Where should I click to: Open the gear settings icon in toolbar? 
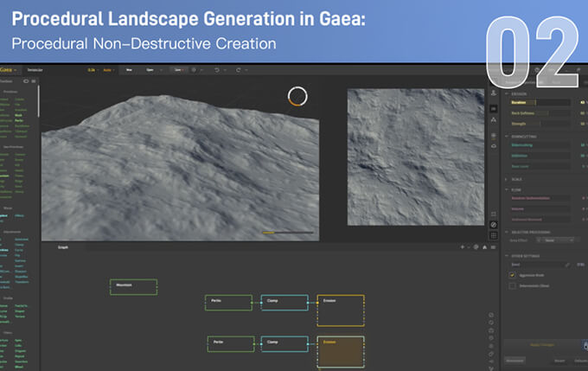point(194,70)
